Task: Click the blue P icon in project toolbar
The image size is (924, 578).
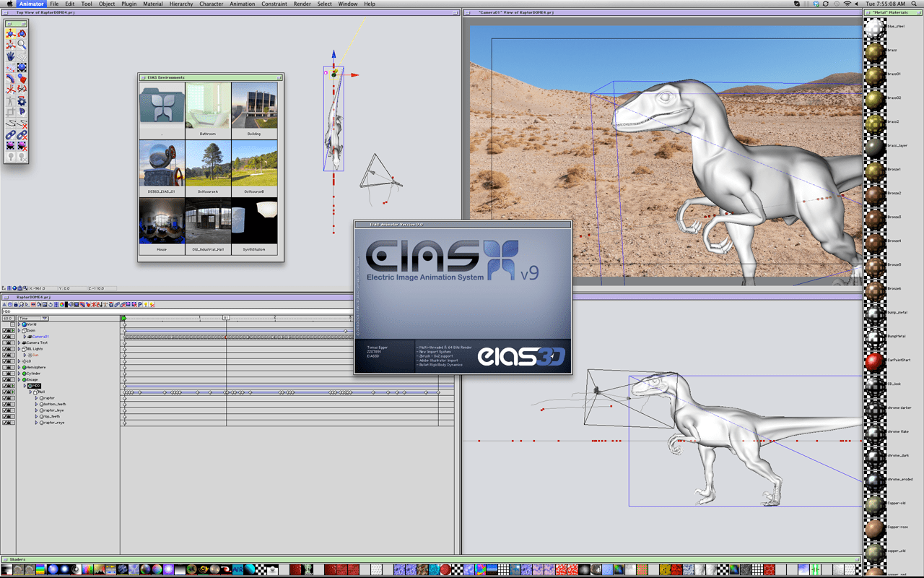Action: tap(140, 305)
